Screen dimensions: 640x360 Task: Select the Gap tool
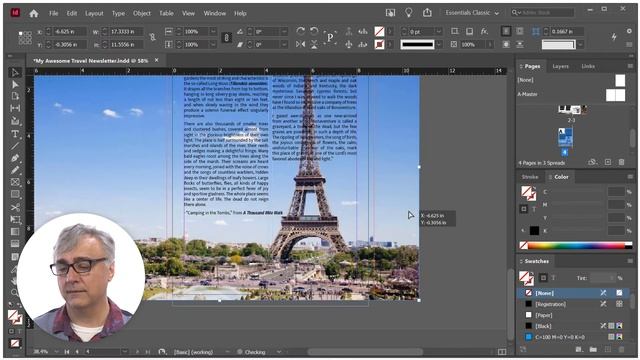point(15,108)
